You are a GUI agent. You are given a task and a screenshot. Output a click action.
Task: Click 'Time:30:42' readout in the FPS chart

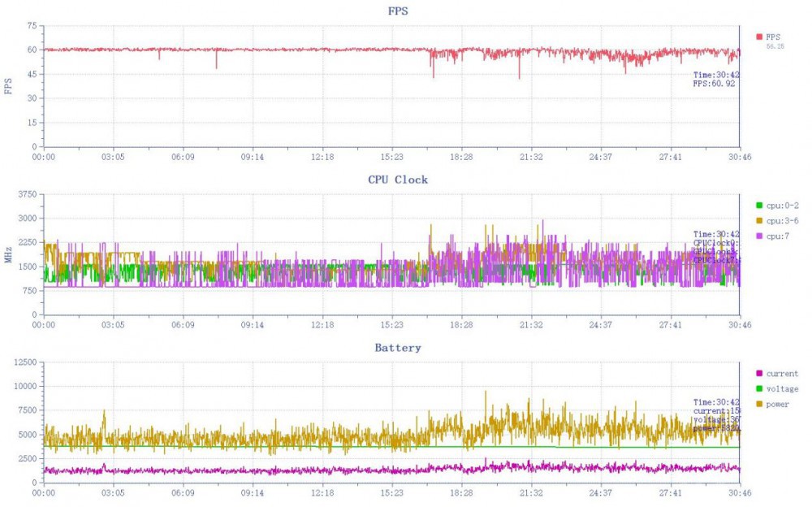pyautogui.click(x=716, y=75)
